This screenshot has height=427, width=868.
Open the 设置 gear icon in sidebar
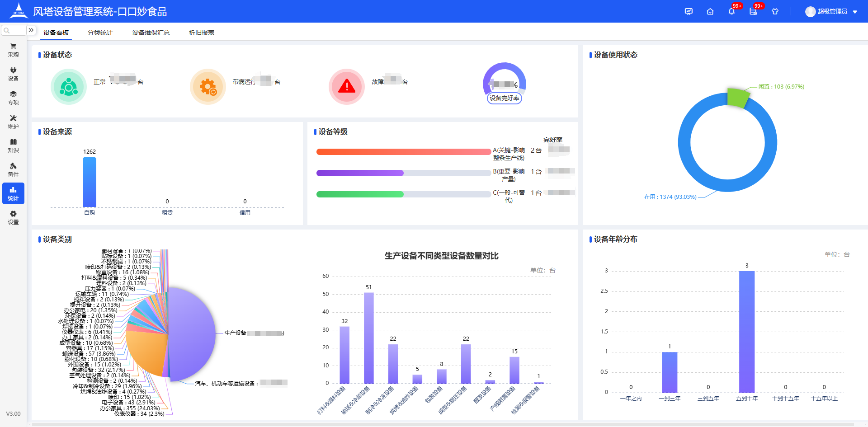point(13,218)
